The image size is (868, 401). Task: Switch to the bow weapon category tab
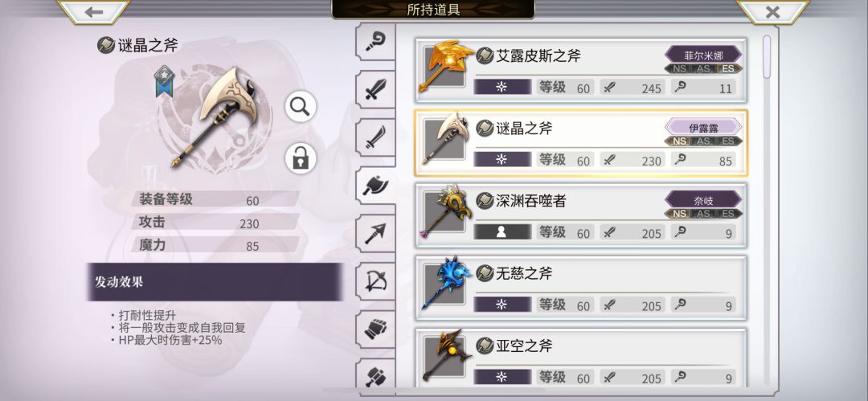(376, 281)
